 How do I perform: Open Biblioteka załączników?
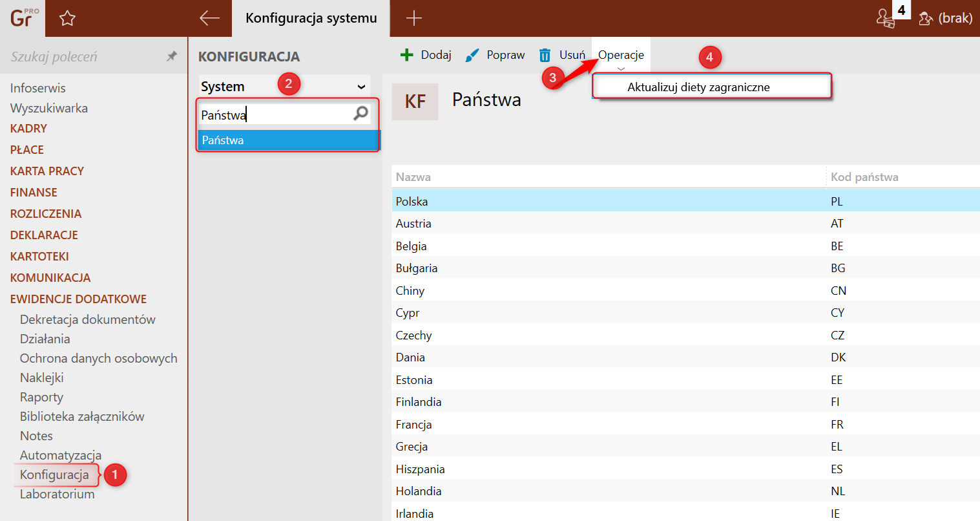[x=82, y=416]
